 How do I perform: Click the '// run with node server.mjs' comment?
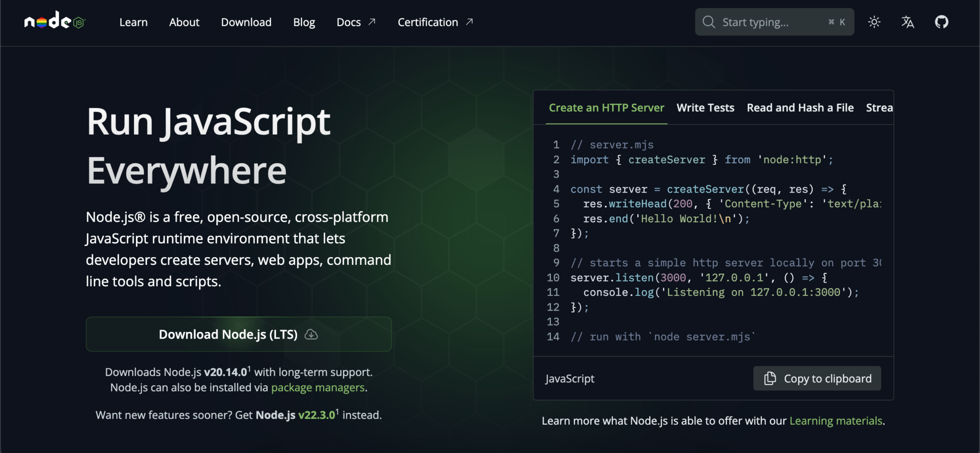663,337
